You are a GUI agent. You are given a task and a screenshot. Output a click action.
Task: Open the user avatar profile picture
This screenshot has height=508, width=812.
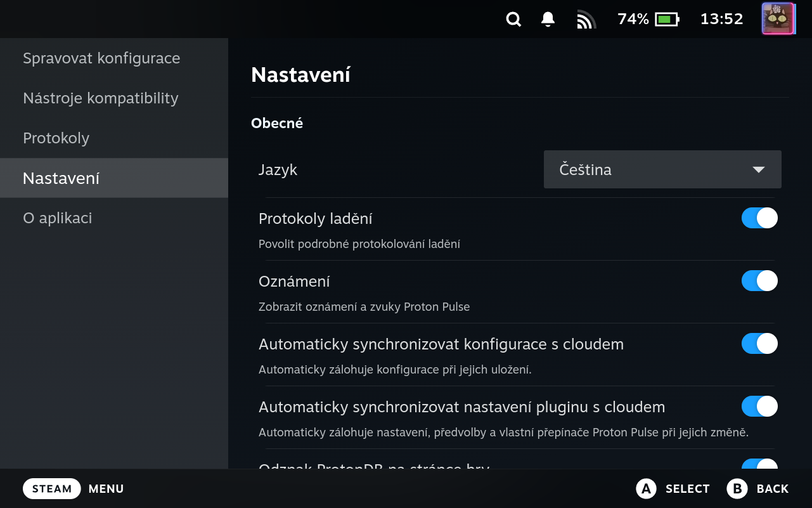point(778,19)
